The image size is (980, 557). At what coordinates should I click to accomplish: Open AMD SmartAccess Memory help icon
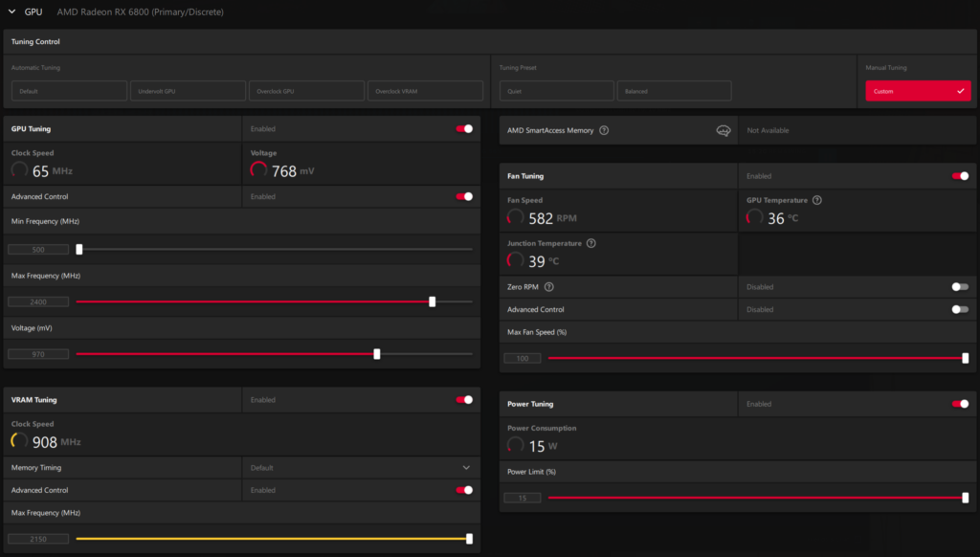tap(604, 131)
